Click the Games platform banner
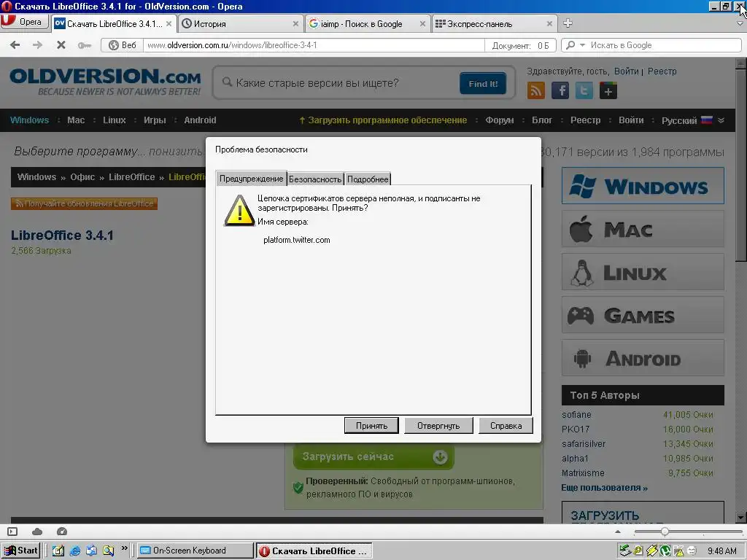747x560 pixels. [x=643, y=315]
